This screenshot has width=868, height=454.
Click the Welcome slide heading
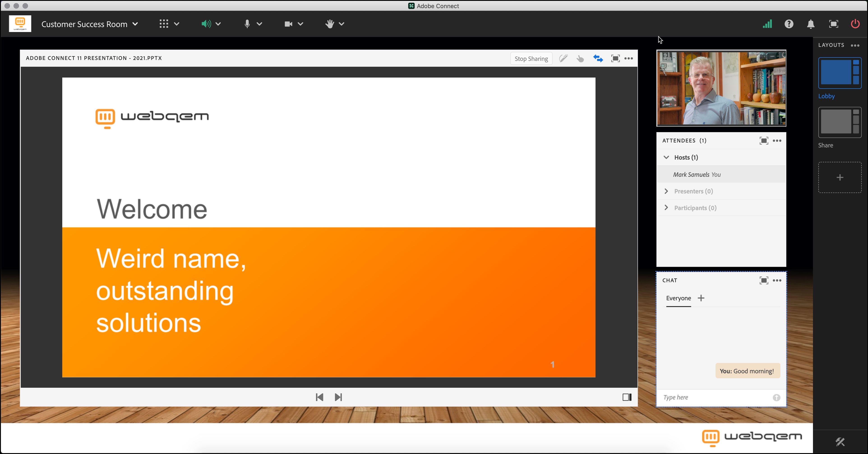pos(152,209)
